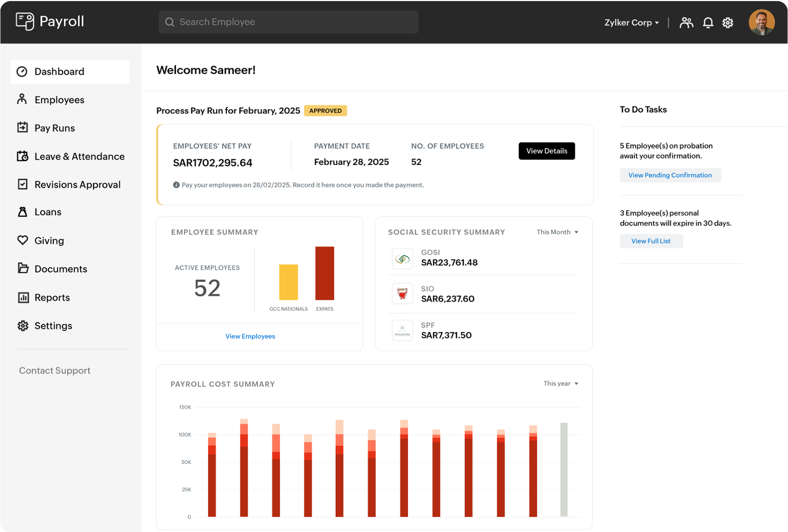Click the Loans icon in the sidebar
Screen dimensions: 788x532
pyautogui.click(x=22, y=212)
